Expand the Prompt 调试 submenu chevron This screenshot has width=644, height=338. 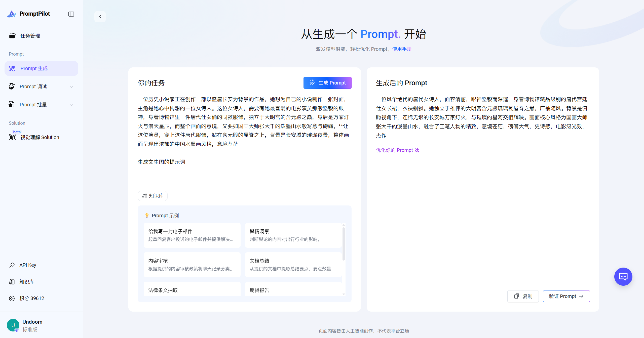(71, 87)
